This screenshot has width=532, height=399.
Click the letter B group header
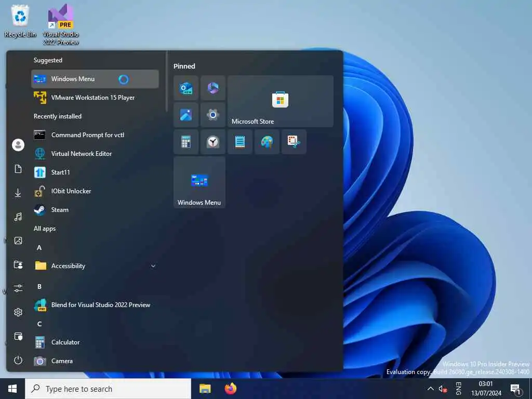[x=39, y=287]
